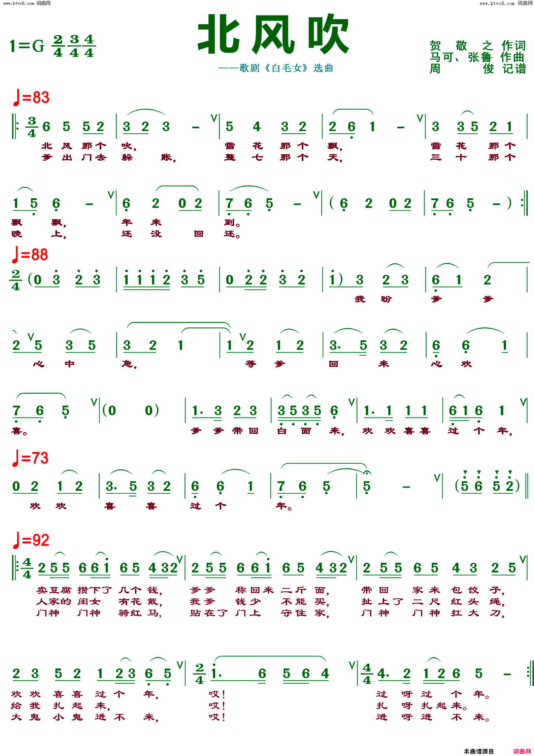Select the lyric 带回 before 白面
The image size is (534, 756).
pos(245,430)
